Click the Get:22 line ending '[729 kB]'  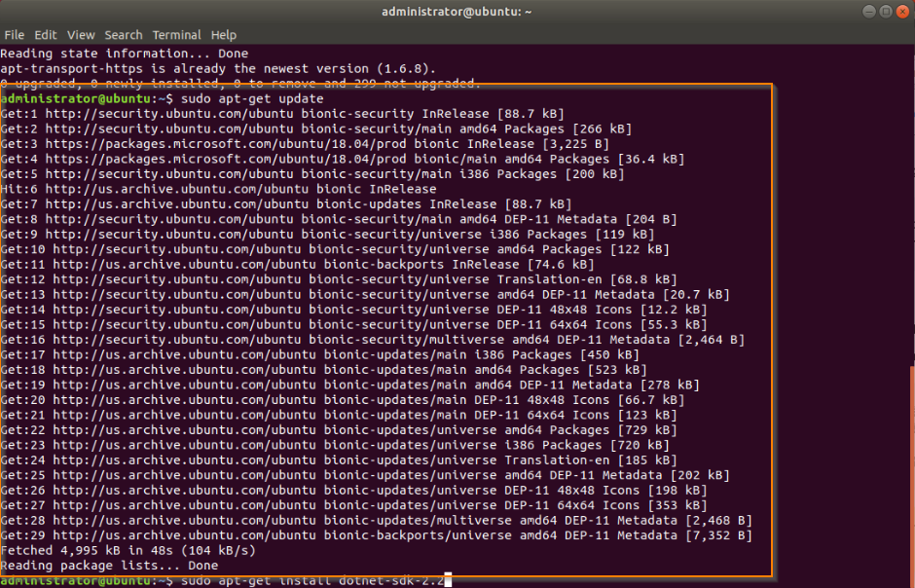point(339,430)
